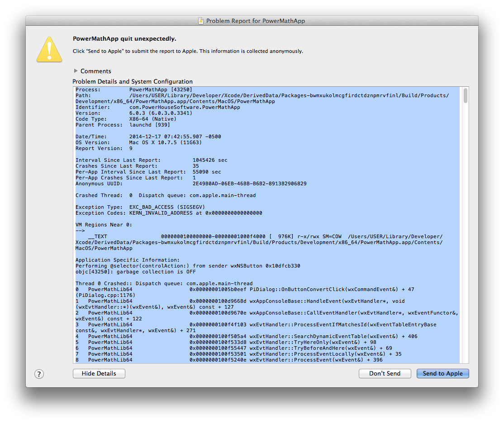Click stack frame 6 'wxEvtHandler::TryBeforeAndHere'

[x=234, y=348]
